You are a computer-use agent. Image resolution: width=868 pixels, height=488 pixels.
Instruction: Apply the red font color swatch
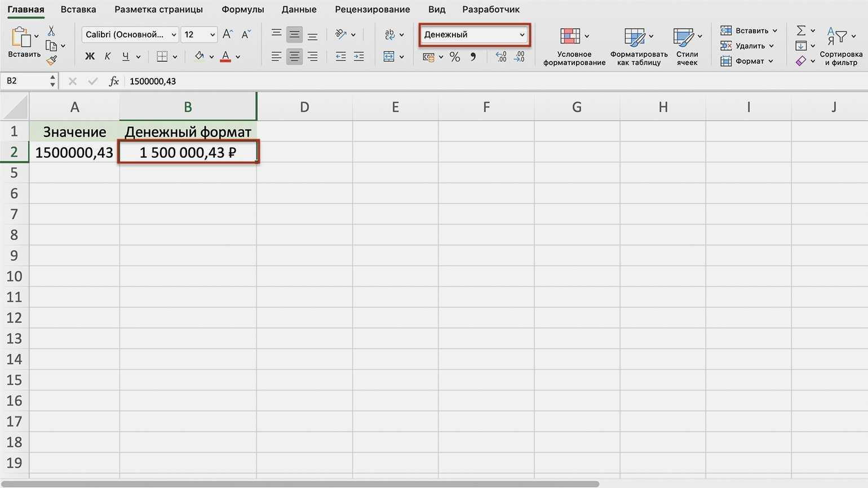point(225,56)
